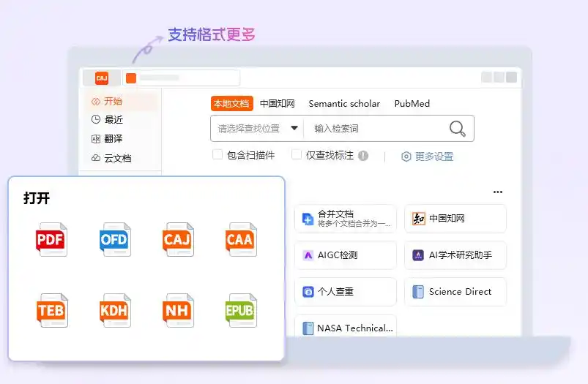The height and width of the screenshot is (384, 588).
Task: Click the NASA Technical book icon
Action: coord(308,328)
